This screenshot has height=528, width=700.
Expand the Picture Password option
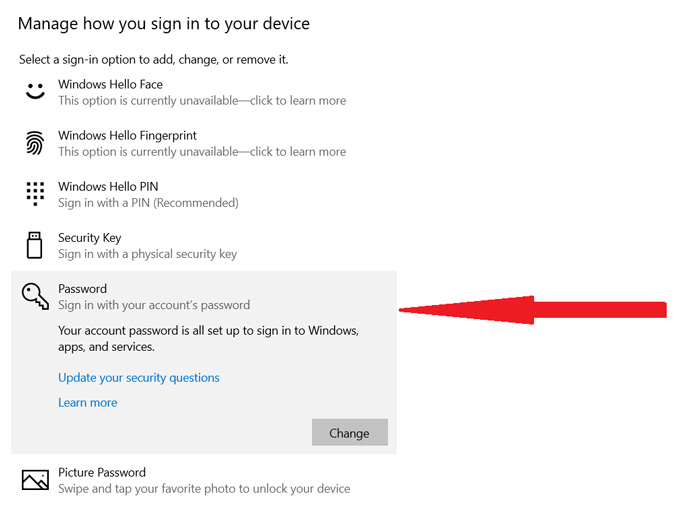point(204,480)
